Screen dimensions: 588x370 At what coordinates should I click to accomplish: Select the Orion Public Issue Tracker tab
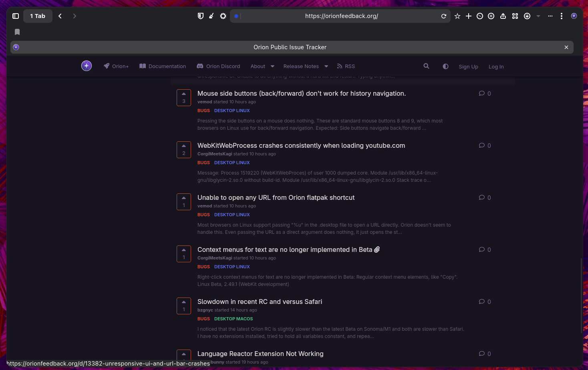coord(292,47)
